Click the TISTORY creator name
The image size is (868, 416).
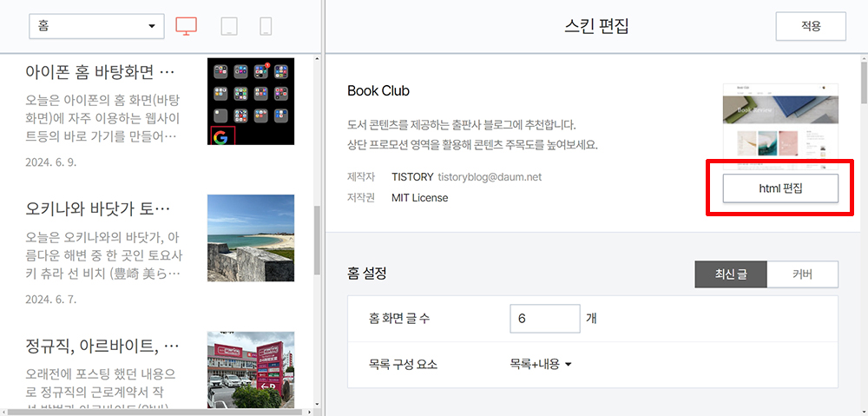(412, 177)
